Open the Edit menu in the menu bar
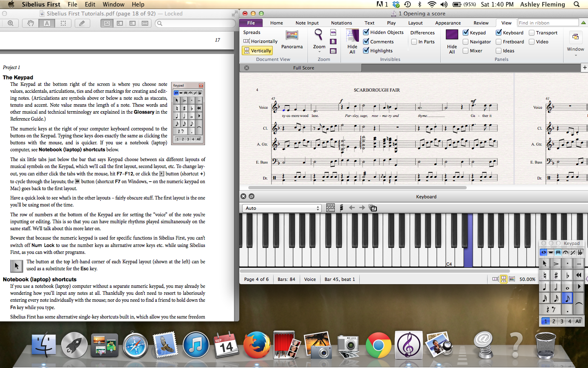This screenshot has height=368, width=588. pos(90,4)
